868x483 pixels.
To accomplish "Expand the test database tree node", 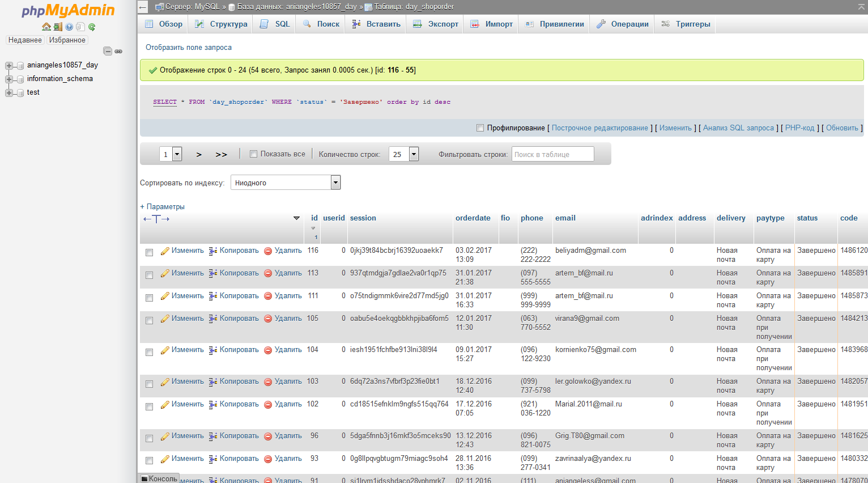I will tap(9, 93).
